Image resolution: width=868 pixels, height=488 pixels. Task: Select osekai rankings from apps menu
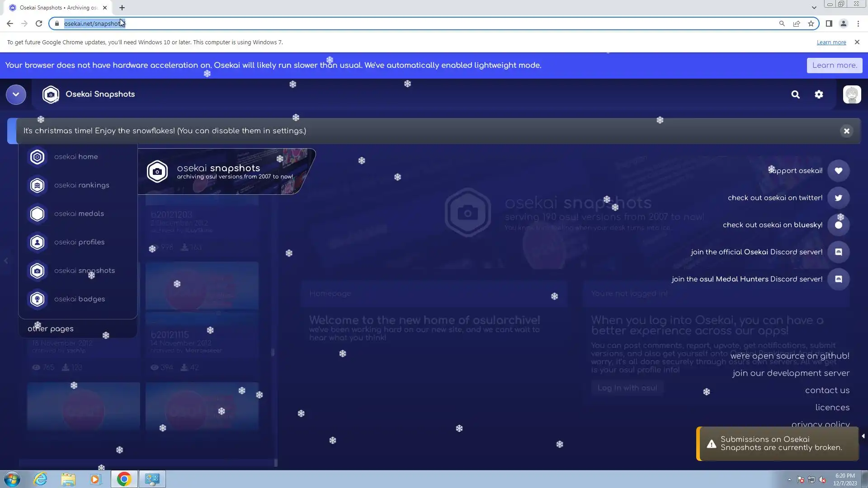click(81, 185)
